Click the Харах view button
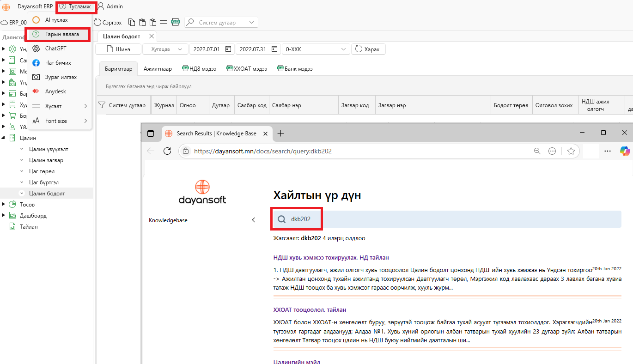This screenshot has width=633, height=364. (368, 49)
